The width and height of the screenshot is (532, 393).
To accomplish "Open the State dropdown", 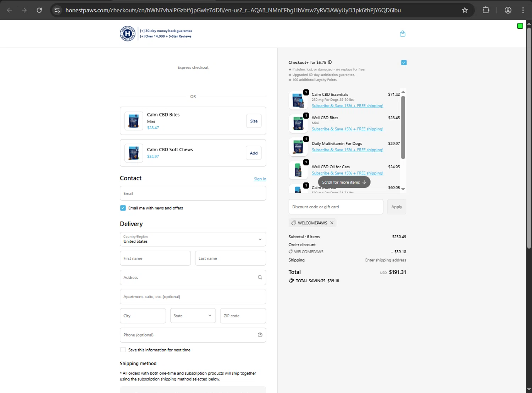I will pos(193,316).
